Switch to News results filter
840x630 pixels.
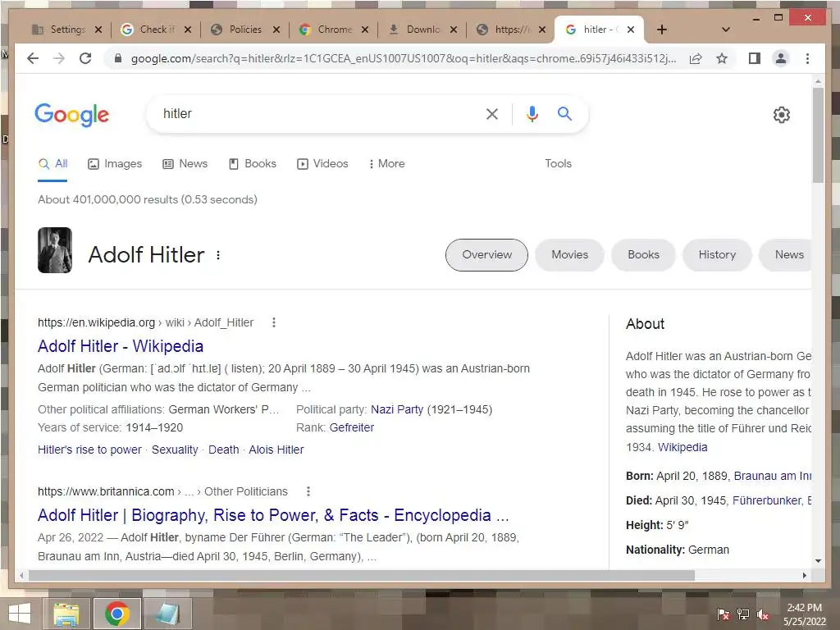pyautogui.click(x=185, y=164)
